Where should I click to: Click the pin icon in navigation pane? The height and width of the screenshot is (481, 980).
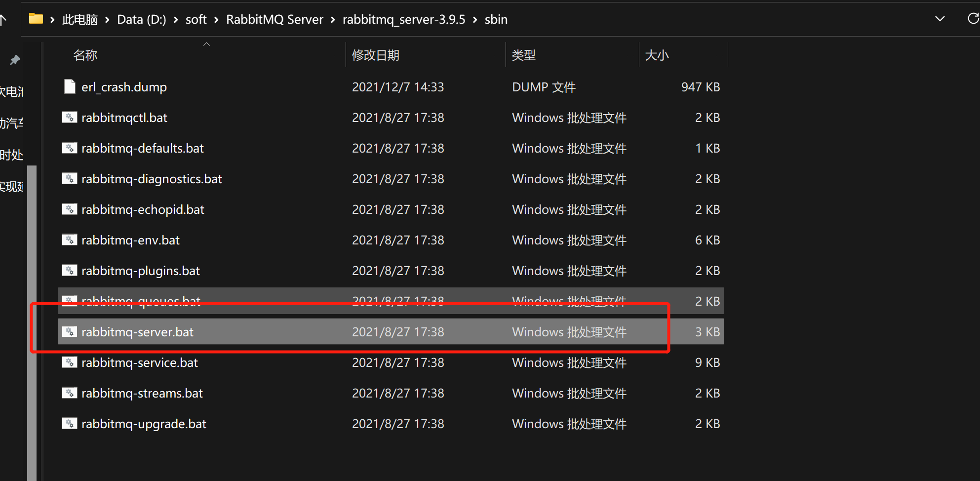click(15, 60)
